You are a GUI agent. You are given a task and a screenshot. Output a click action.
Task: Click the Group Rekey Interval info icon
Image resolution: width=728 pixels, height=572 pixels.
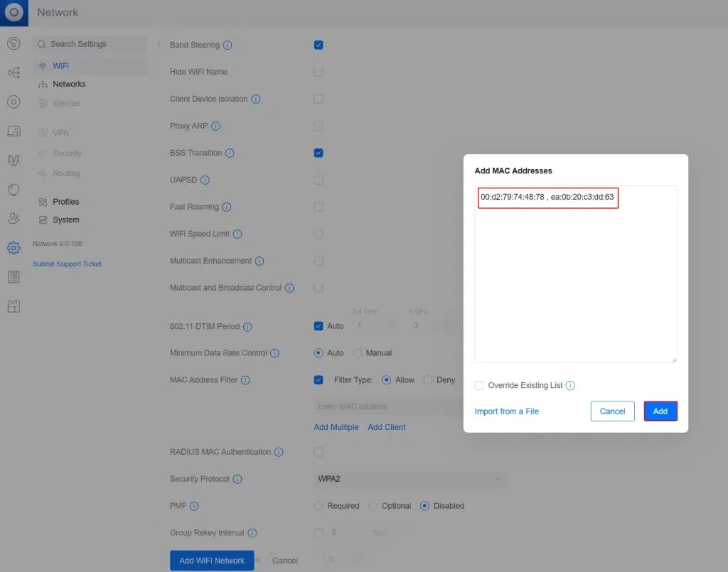point(252,533)
